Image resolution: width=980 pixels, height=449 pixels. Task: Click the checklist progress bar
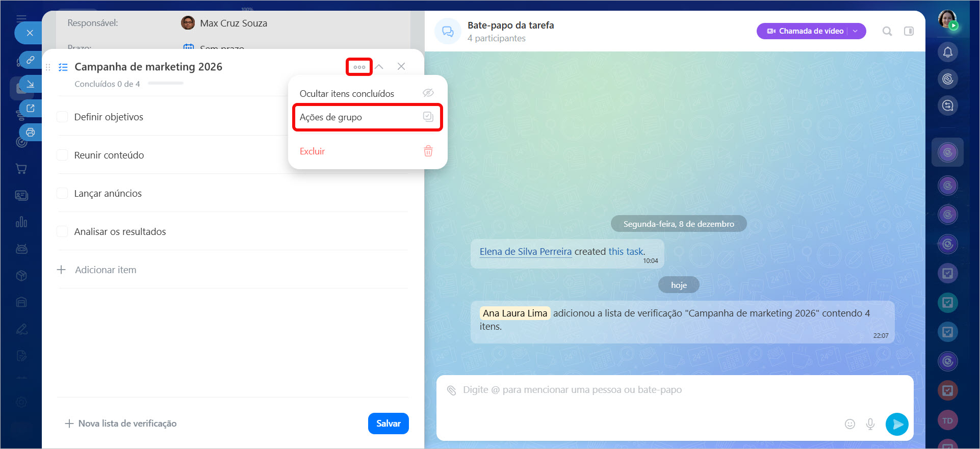click(166, 84)
